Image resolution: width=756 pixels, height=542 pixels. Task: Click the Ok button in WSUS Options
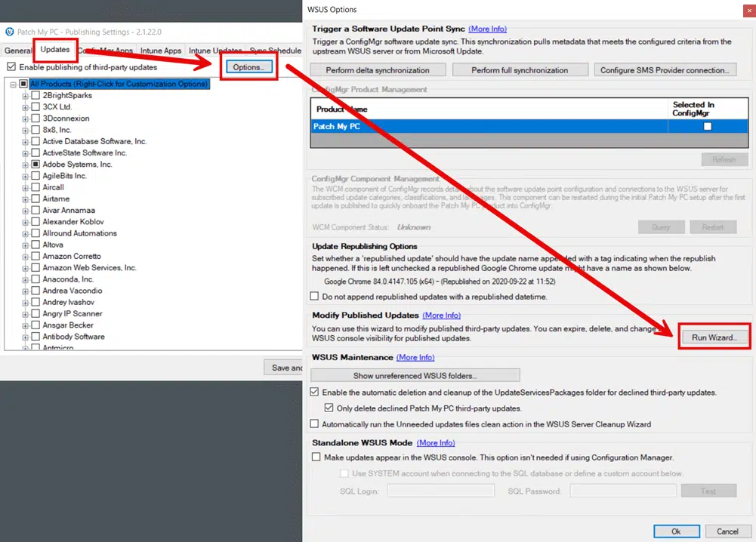click(676, 531)
